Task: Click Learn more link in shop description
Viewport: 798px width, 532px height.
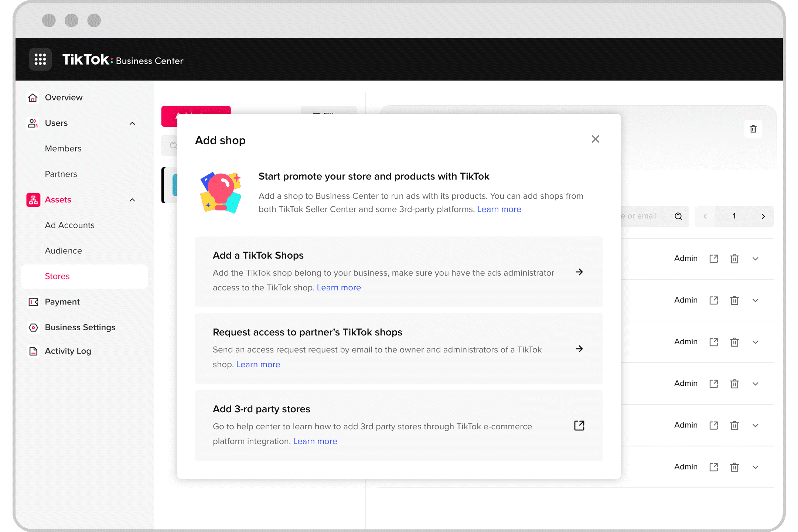Action: click(498, 209)
